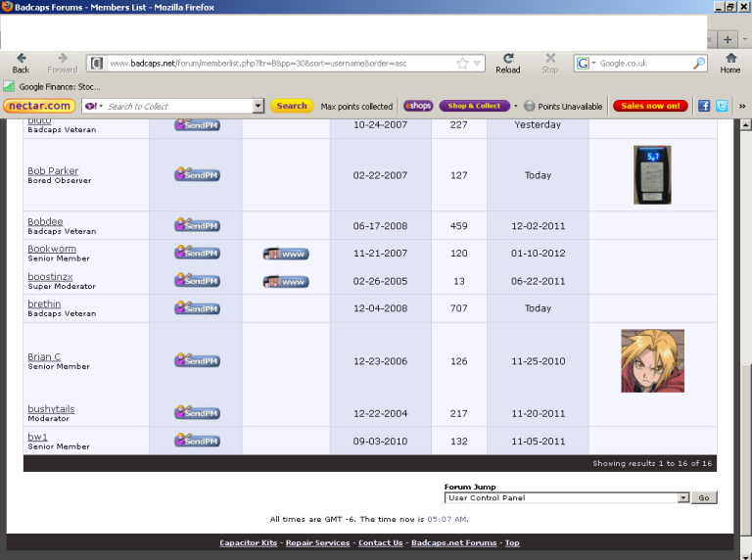This screenshot has height=560, width=752.
Task: Send PM to Brian C
Action: point(197,360)
